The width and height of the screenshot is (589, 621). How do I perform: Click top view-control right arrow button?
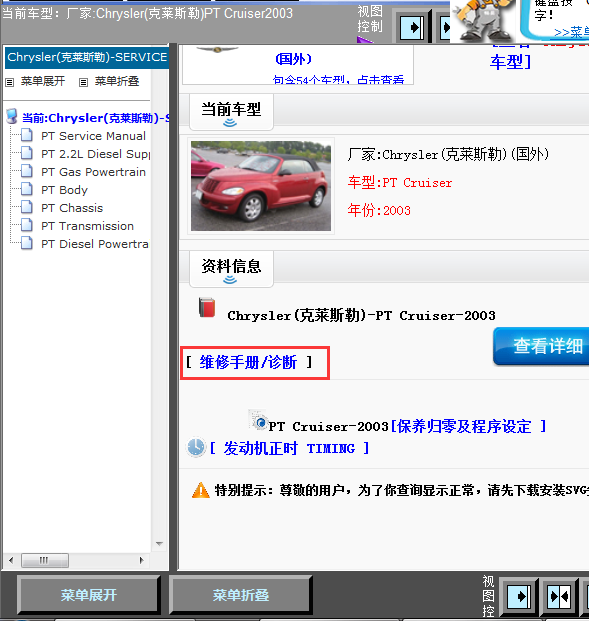tap(412, 28)
